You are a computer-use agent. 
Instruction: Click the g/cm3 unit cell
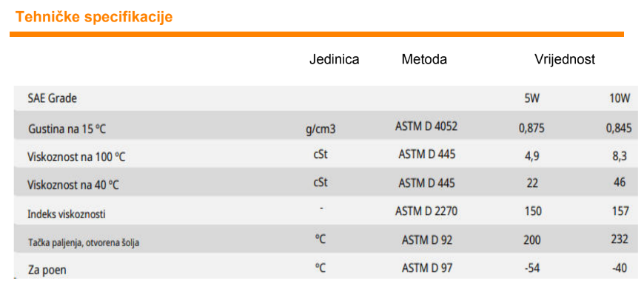point(321,128)
